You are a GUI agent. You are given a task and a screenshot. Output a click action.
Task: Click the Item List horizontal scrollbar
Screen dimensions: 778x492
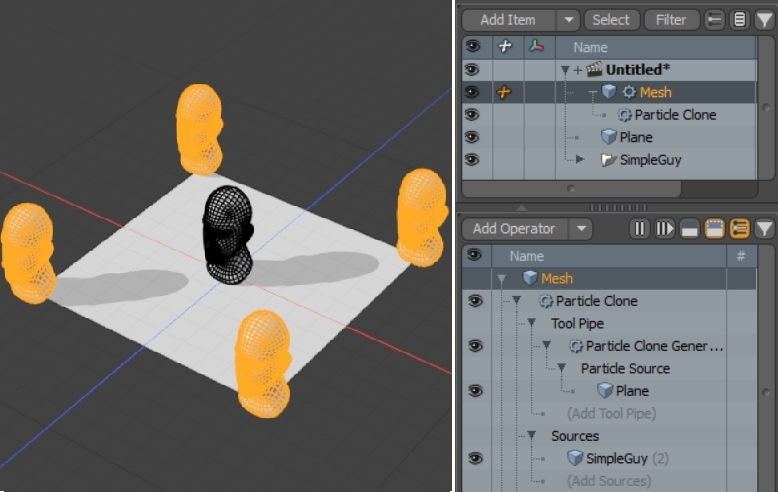[572, 189]
